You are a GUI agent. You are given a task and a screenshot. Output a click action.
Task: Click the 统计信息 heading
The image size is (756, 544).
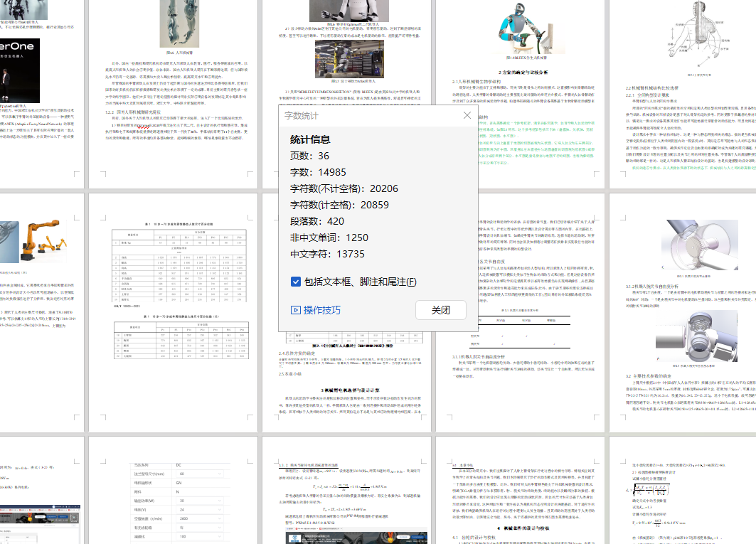(310, 139)
